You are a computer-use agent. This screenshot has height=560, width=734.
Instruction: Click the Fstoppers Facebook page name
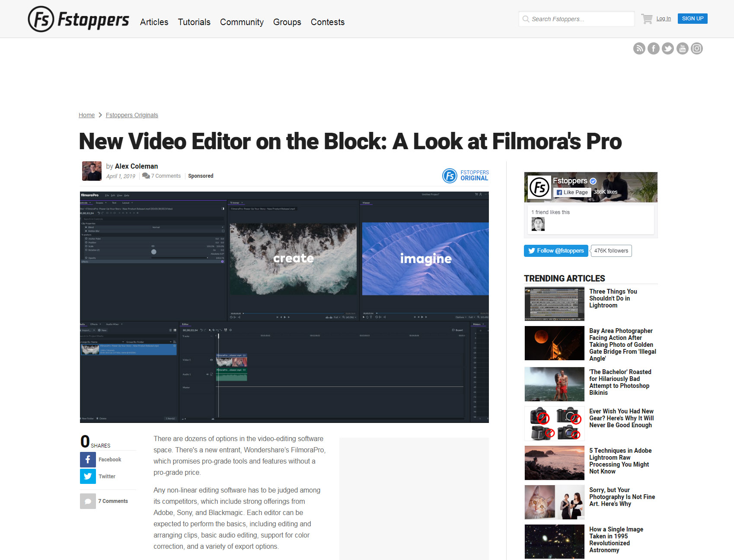[570, 181]
